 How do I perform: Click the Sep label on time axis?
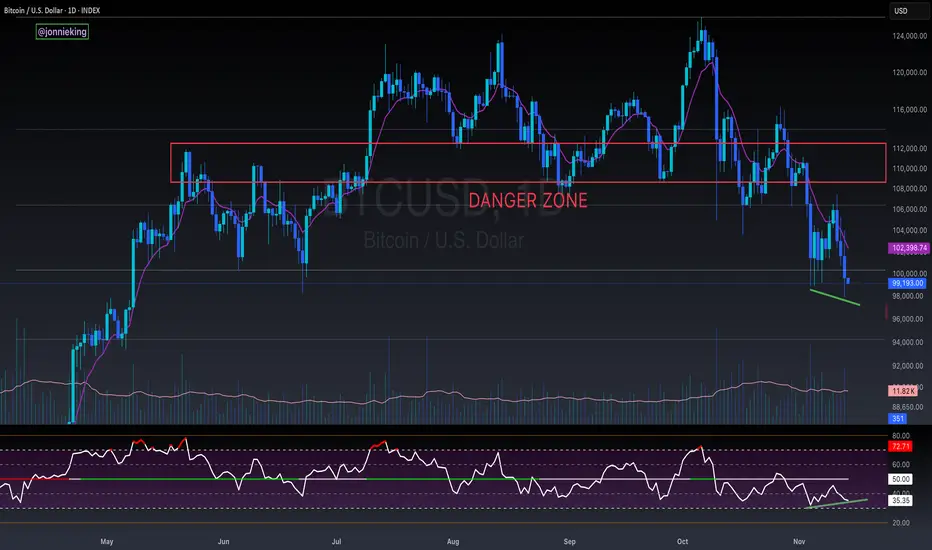pyautogui.click(x=569, y=542)
